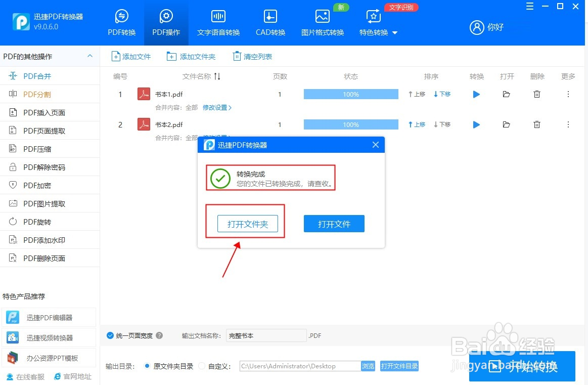Open 文字语音转换 tab

[x=218, y=23]
